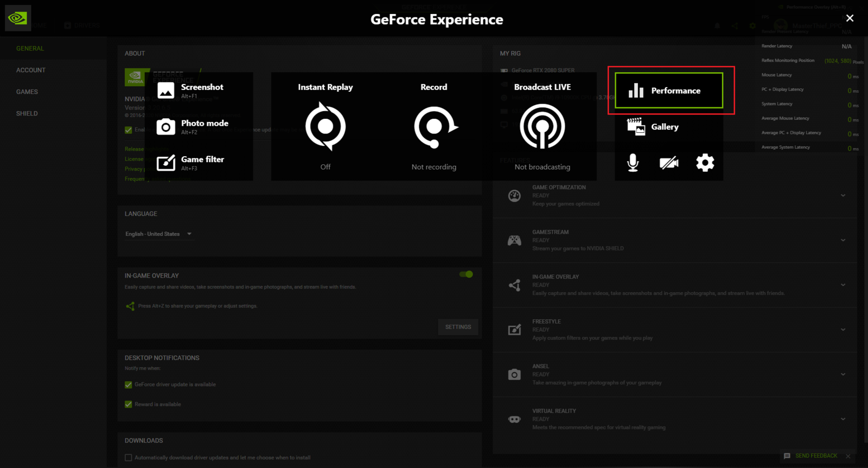Click the Virtual Reality headset icon
868x468 pixels.
coord(514,419)
